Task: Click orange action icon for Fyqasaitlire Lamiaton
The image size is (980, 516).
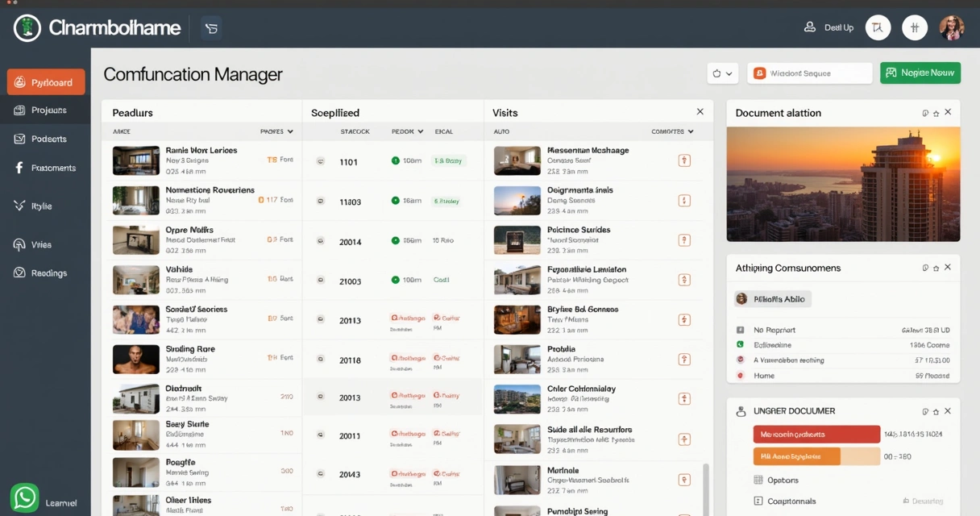Action: pyautogui.click(x=684, y=280)
